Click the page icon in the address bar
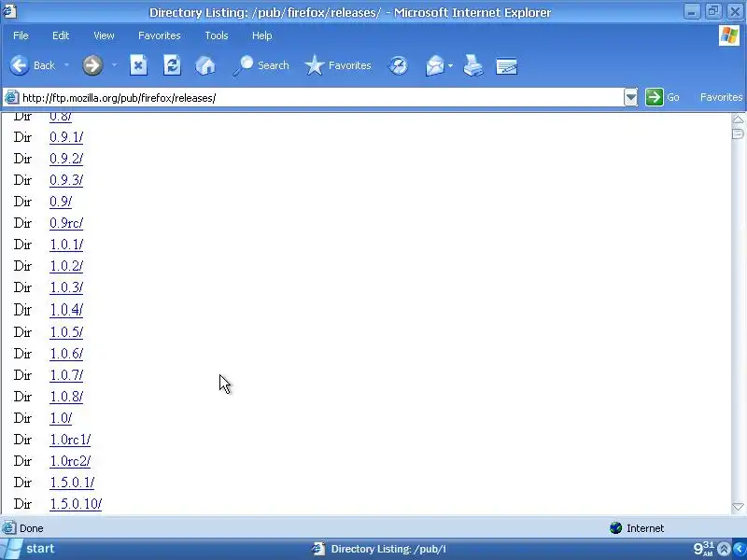 click(x=11, y=98)
